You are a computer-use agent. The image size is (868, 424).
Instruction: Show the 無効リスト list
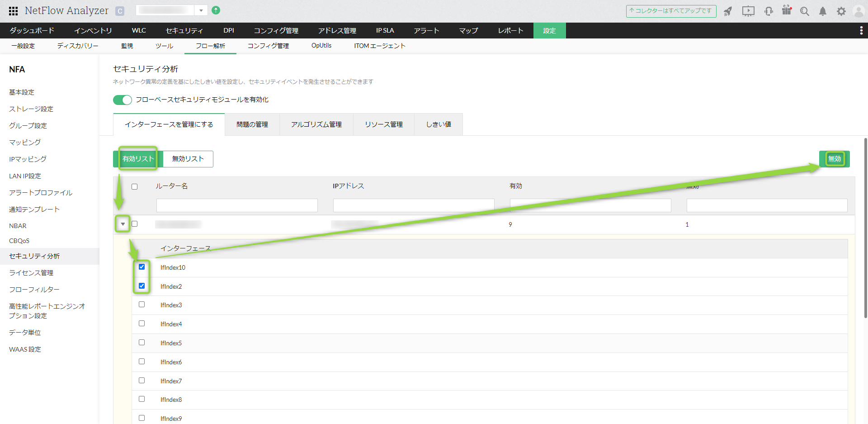188,159
